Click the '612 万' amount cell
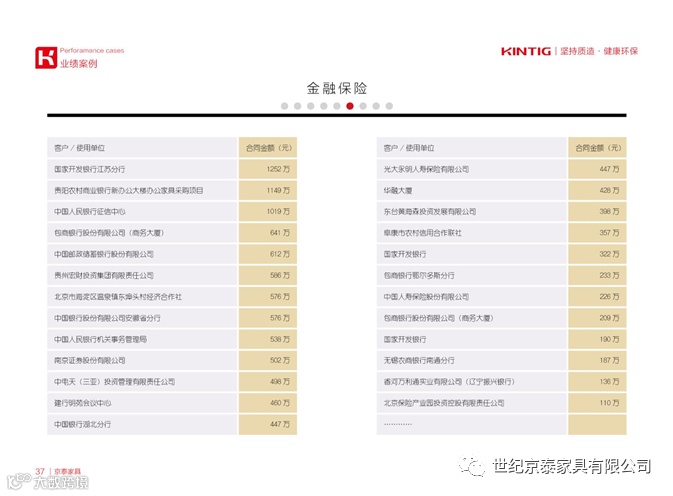Image resolution: width=673 pixels, height=496 pixels. point(268,254)
